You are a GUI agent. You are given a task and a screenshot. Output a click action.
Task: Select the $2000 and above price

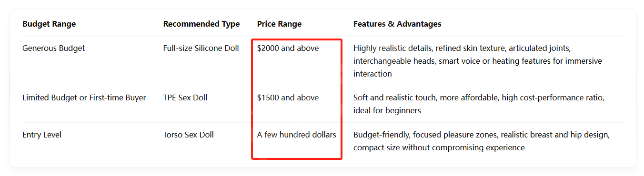pos(288,48)
